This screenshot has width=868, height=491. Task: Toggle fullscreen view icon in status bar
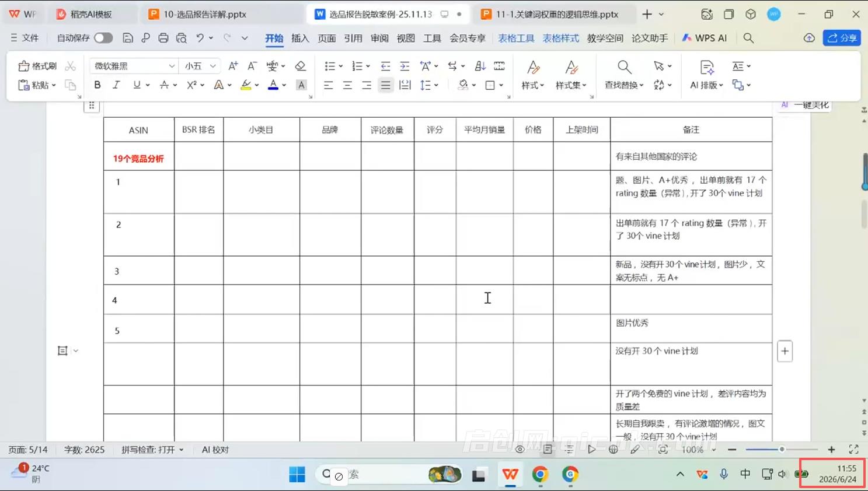coord(853,450)
